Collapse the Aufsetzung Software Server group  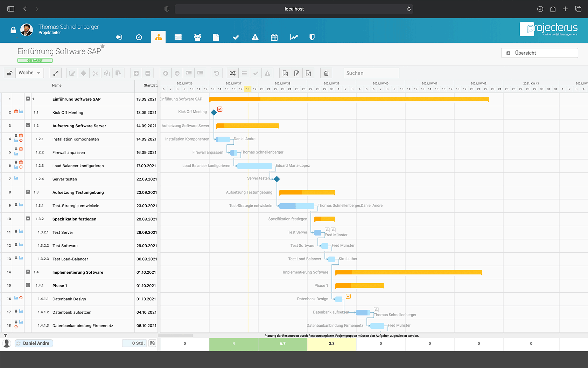[28, 125]
